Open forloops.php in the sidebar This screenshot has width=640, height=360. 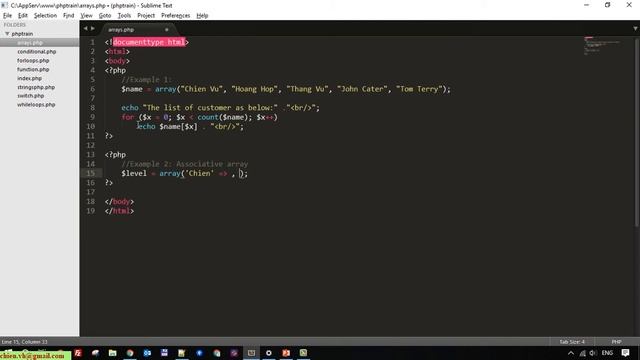[x=33, y=60]
